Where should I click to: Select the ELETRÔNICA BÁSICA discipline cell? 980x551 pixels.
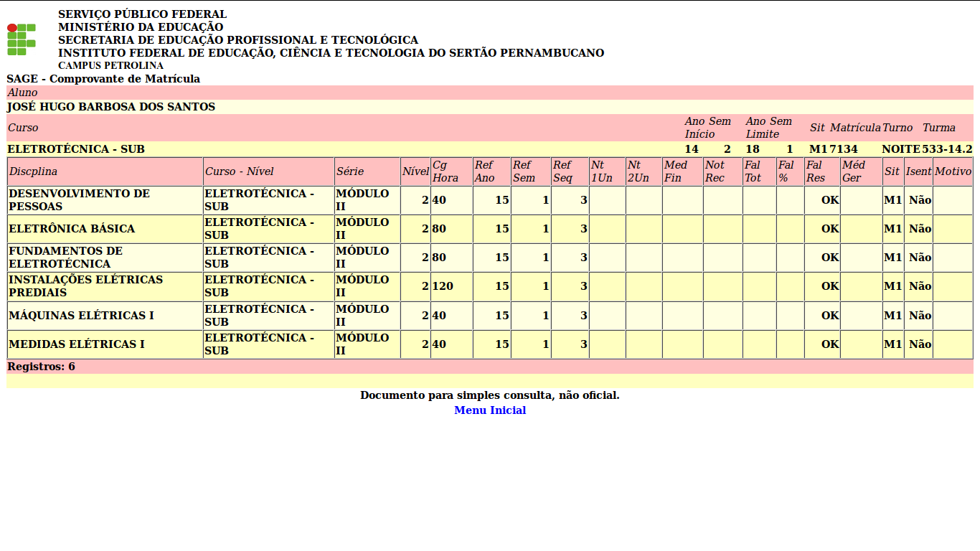[105, 229]
